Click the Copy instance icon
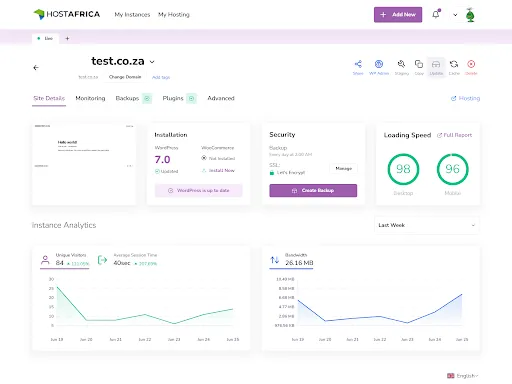 419,64
